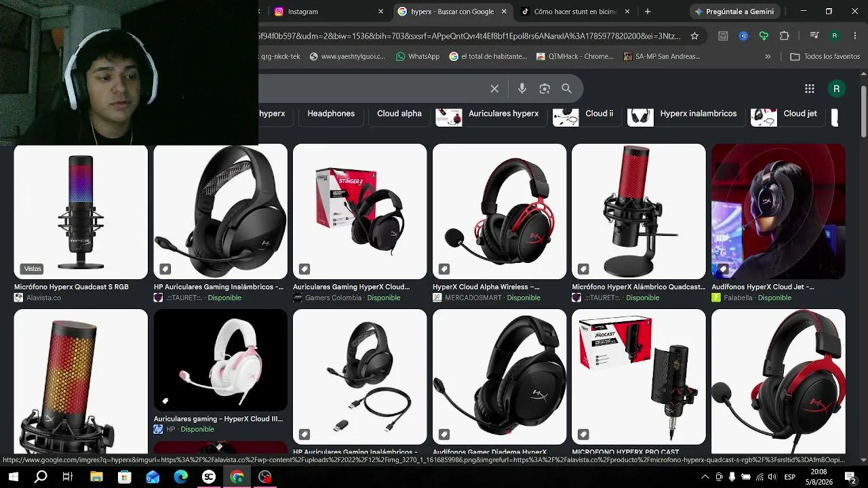868x488 pixels.
Task: Bookmark this page with the star icon
Action: click(x=694, y=36)
